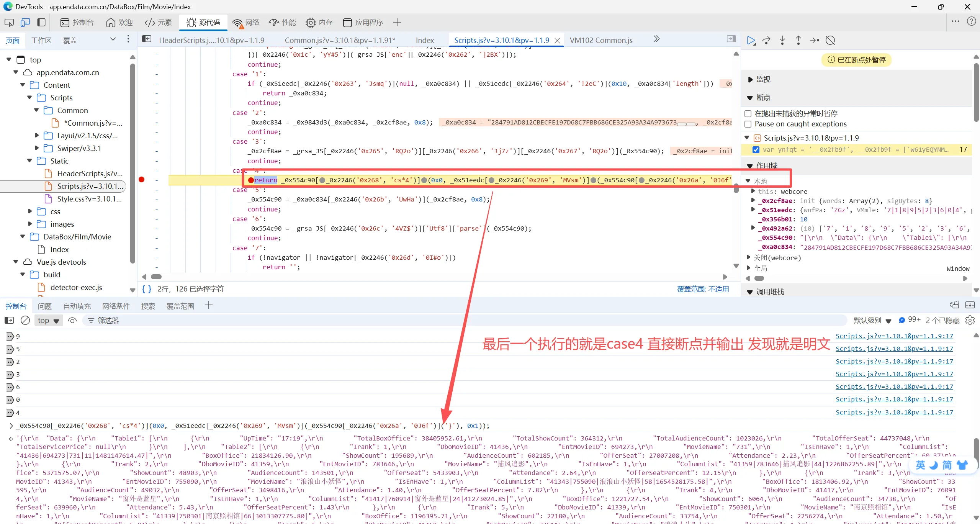Collapse the Static folder in the tree
Image resolution: width=980 pixels, height=524 pixels.
[x=30, y=161]
